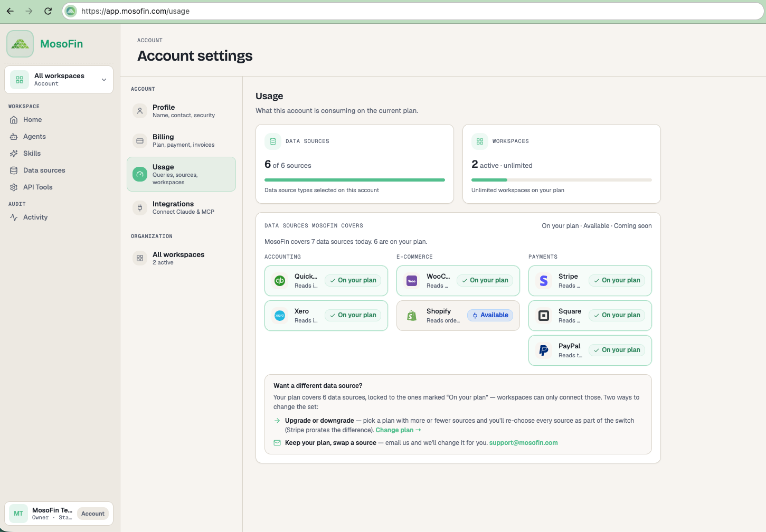This screenshot has height=532, width=766.
Task: Expand the All workspaces switcher dropdown
Action: pos(59,80)
